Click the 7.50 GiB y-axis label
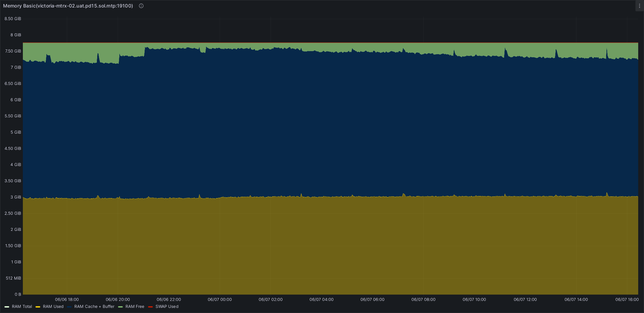Screen dimensions: 644x313 coord(13,51)
